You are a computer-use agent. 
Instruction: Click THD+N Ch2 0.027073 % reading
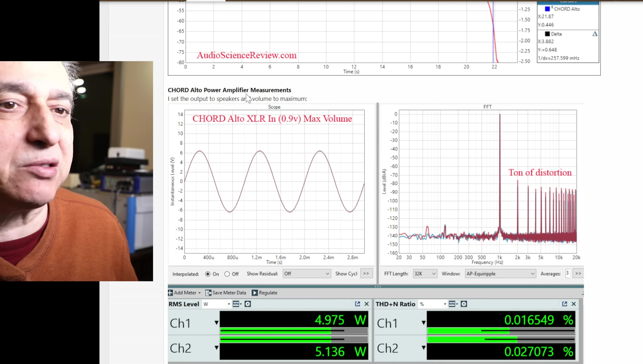[x=501, y=351]
